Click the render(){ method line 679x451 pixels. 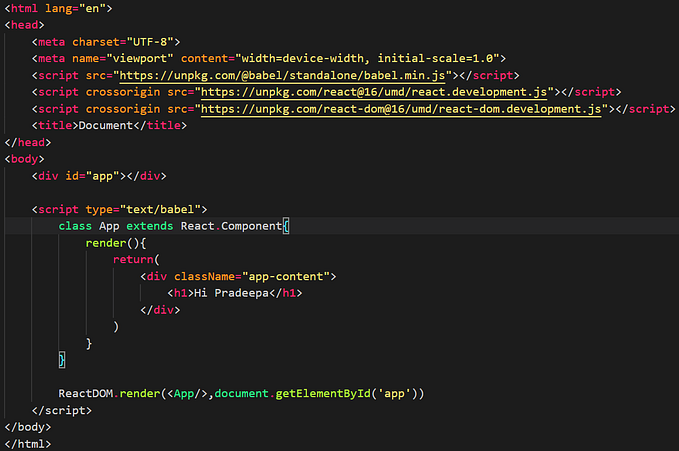click(x=116, y=243)
